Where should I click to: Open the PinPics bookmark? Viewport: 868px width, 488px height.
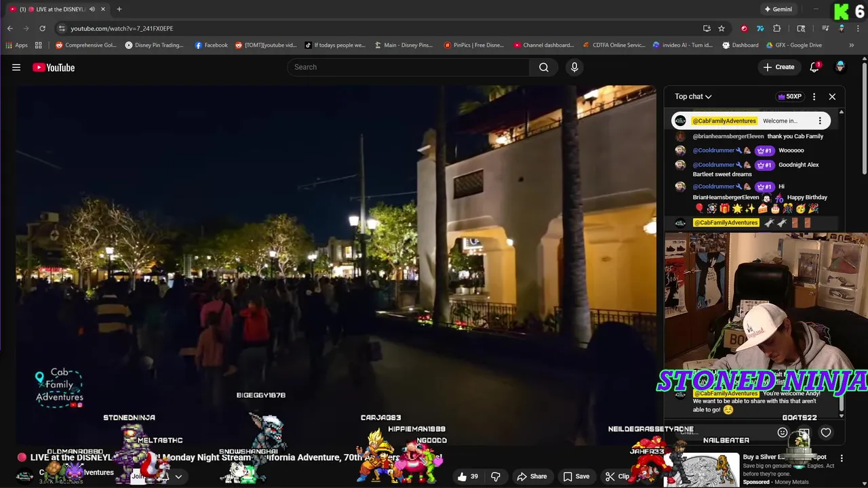474,45
